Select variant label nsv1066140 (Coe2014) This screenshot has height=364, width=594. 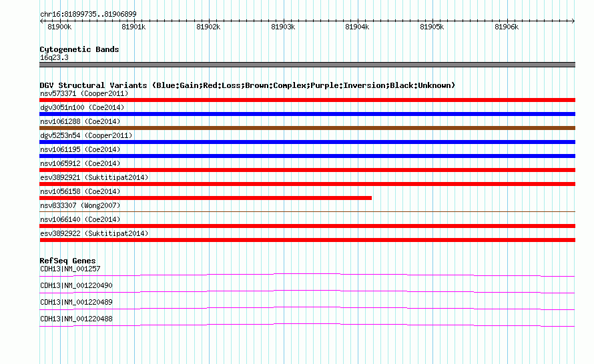tap(80, 219)
